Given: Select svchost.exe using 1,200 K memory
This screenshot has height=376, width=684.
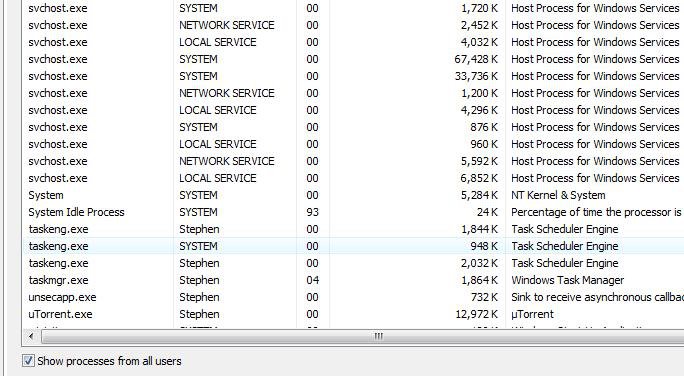Looking at the screenshot, I should coord(353,93).
